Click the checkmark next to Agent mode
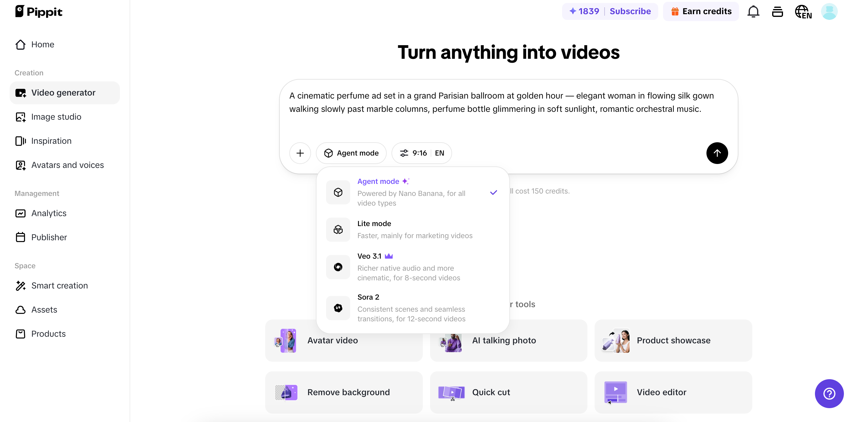 pyautogui.click(x=493, y=192)
